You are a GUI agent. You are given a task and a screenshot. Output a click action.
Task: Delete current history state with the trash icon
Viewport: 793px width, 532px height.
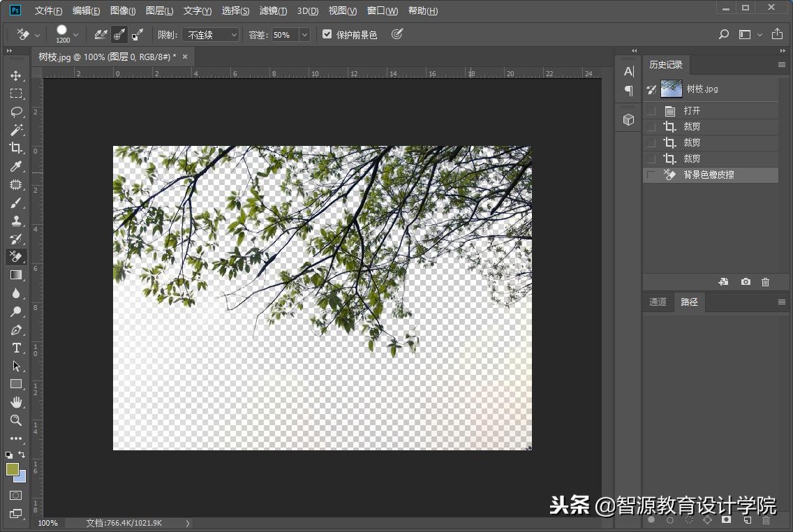(765, 281)
